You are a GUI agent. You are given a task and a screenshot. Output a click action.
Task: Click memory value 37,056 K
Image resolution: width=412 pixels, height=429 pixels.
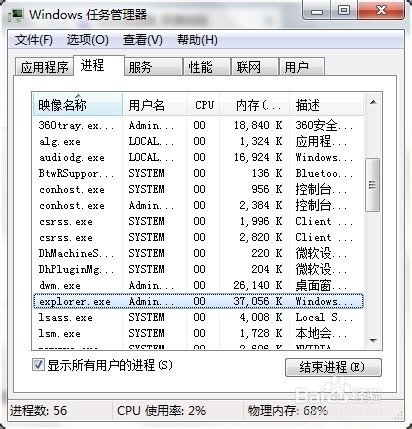258,301
